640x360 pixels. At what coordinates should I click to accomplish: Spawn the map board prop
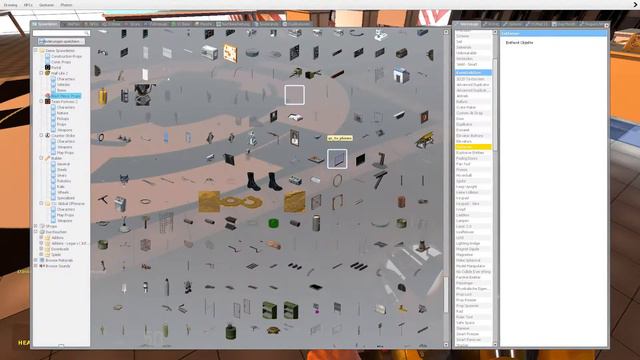pyautogui.click(x=230, y=53)
